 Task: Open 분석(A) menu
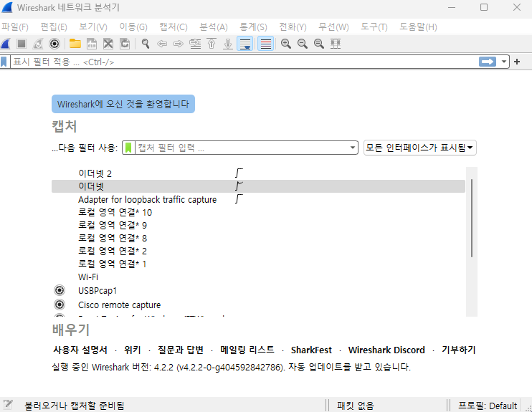tap(214, 27)
